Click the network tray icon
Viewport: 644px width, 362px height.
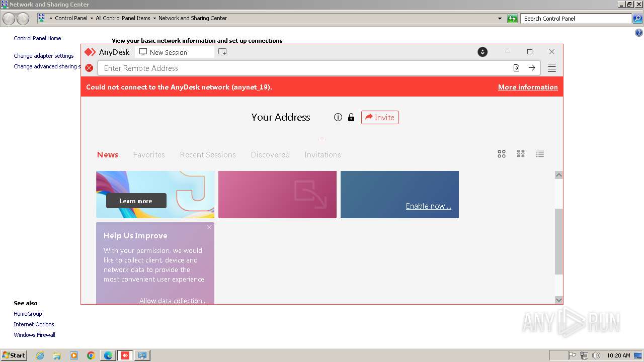(x=584, y=355)
